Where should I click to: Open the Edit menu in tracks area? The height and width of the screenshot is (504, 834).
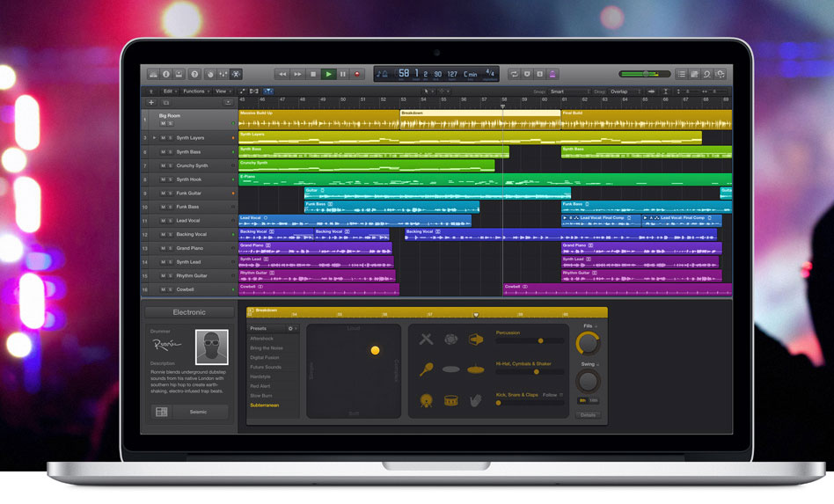pos(167,91)
